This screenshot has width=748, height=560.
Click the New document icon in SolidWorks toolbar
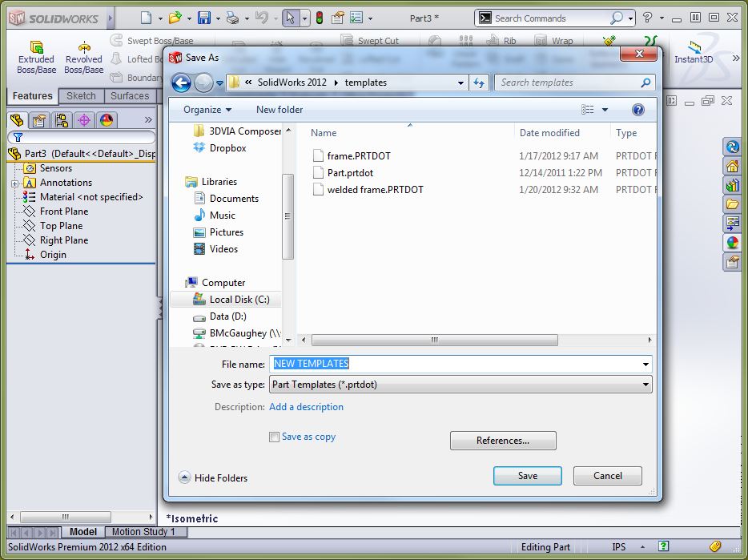pos(146,18)
